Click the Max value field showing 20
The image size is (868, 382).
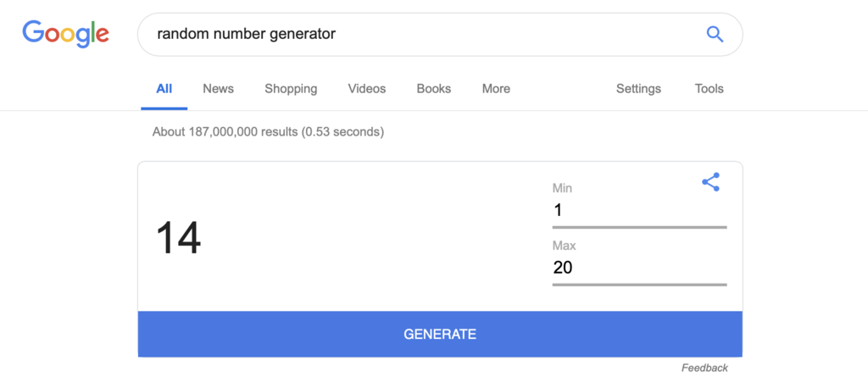click(639, 269)
